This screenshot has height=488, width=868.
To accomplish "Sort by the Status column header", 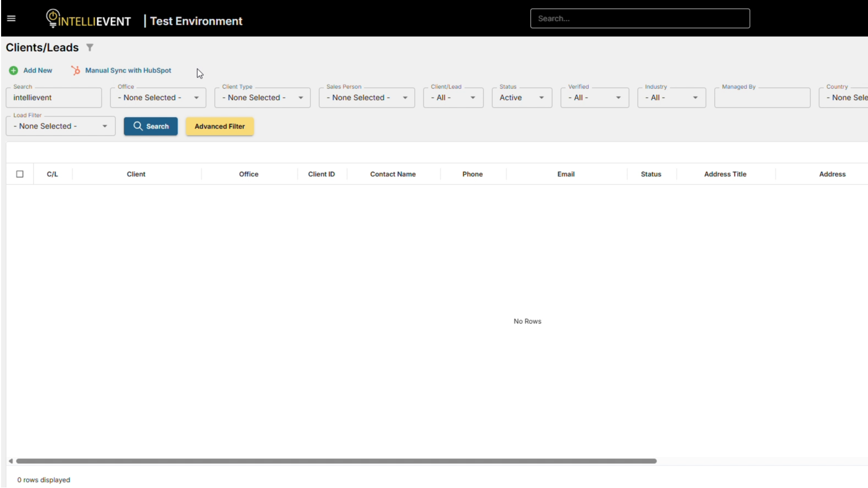I will click(x=651, y=174).
